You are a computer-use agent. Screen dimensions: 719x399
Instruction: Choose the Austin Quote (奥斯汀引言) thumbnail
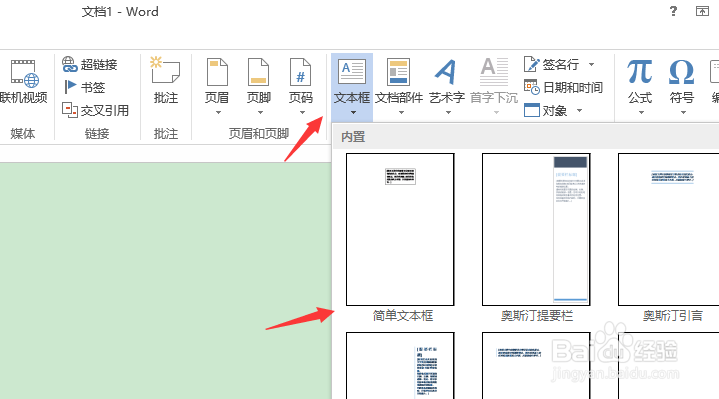(669, 229)
